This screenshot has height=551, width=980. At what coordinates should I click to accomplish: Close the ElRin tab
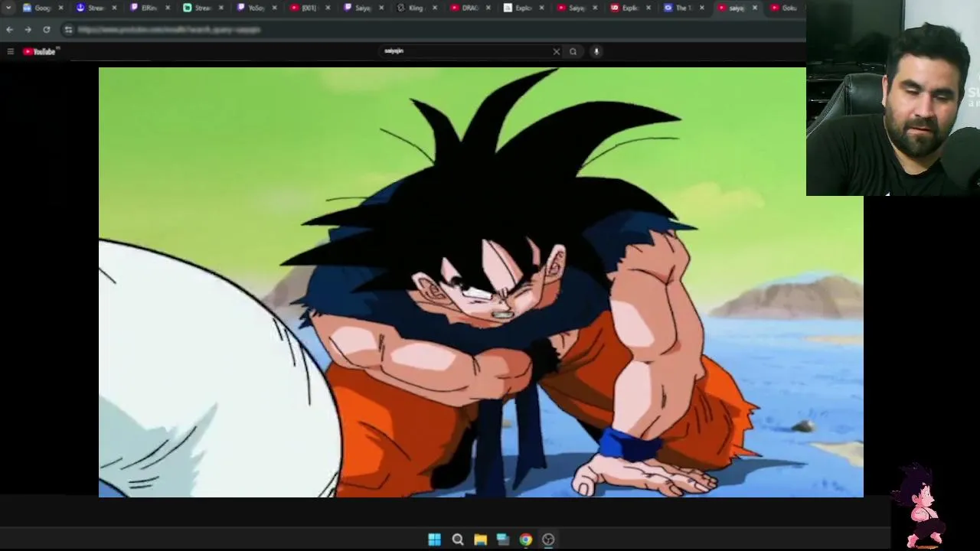tap(168, 8)
